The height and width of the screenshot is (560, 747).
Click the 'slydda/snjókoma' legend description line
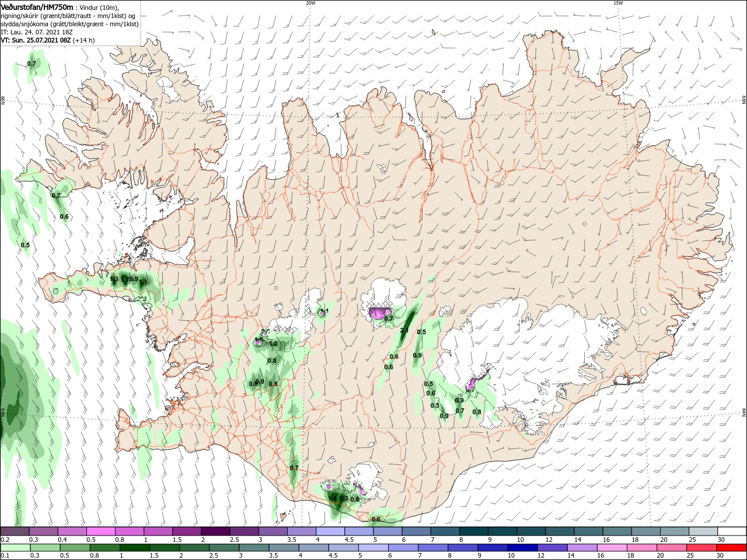pos(69,24)
